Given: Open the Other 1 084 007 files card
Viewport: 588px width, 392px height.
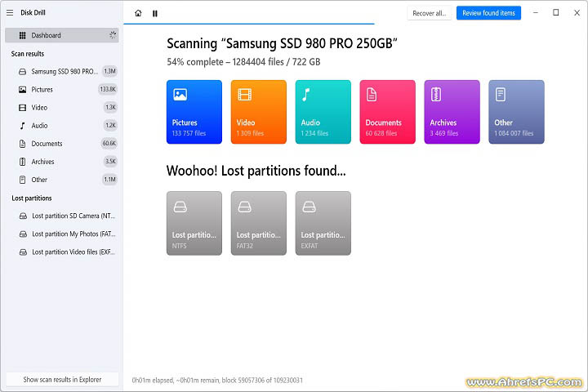Looking at the screenshot, I should (516, 112).
